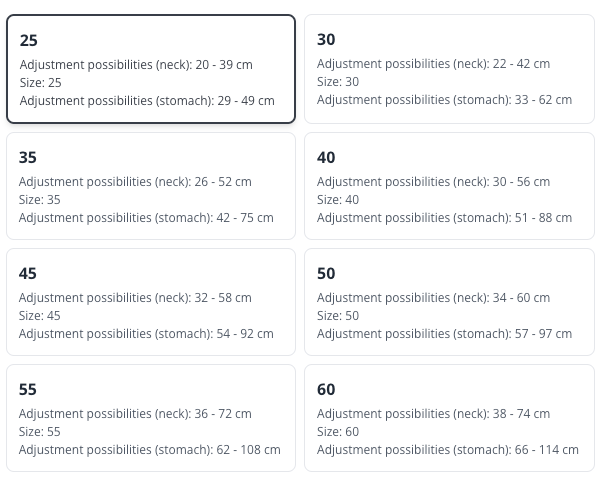Select the size 60 option card
Screen dimensions: 605x488
[x=449, y=419]
